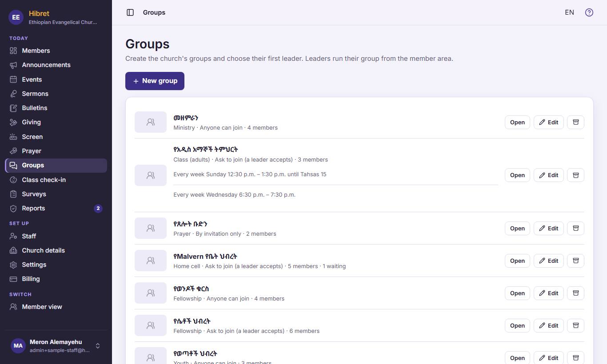This screenshot has width=607, height=364.
Task: Click the EE church avatar
Action: tap(16, 17)
